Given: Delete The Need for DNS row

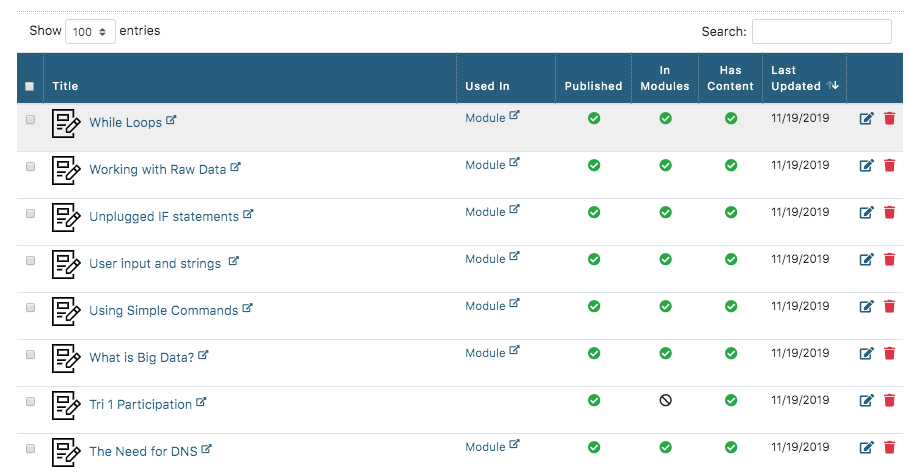Looking at the screenshot, I should point(889,448).
